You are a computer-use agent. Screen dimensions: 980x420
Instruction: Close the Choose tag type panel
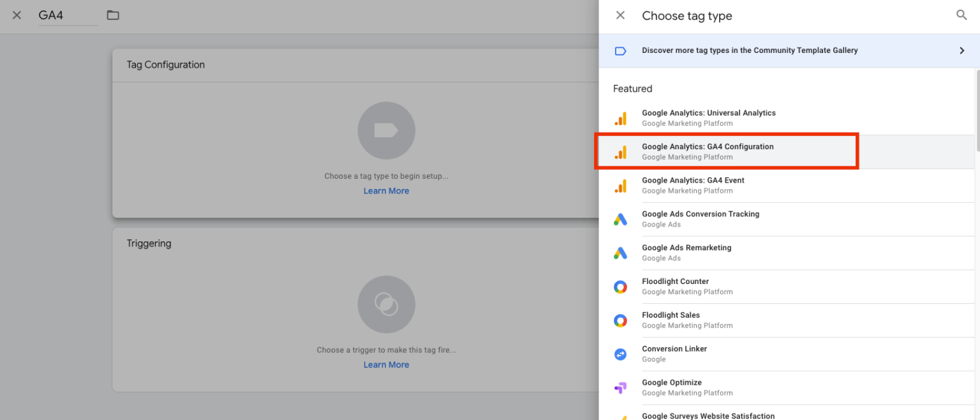(620, 15)
